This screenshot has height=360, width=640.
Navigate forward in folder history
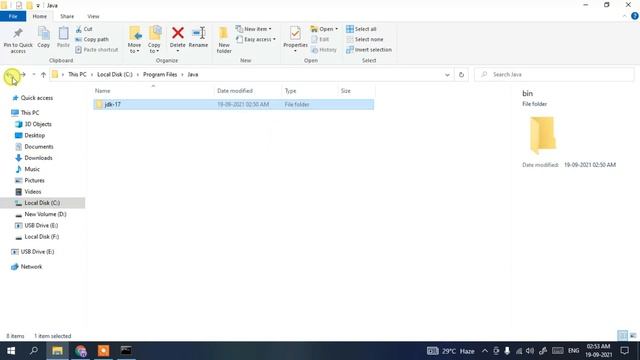pyautogui.click(x=23, y=75)
